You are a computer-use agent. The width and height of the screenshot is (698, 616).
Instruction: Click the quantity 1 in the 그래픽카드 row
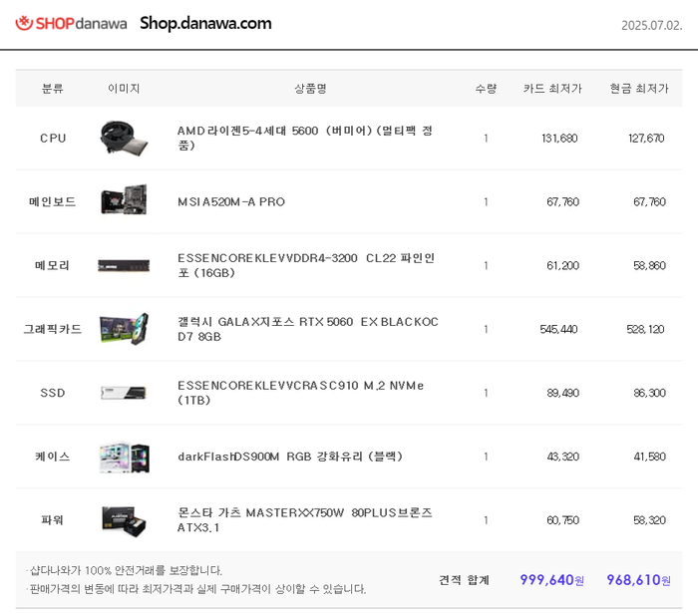tap(486, 329)
